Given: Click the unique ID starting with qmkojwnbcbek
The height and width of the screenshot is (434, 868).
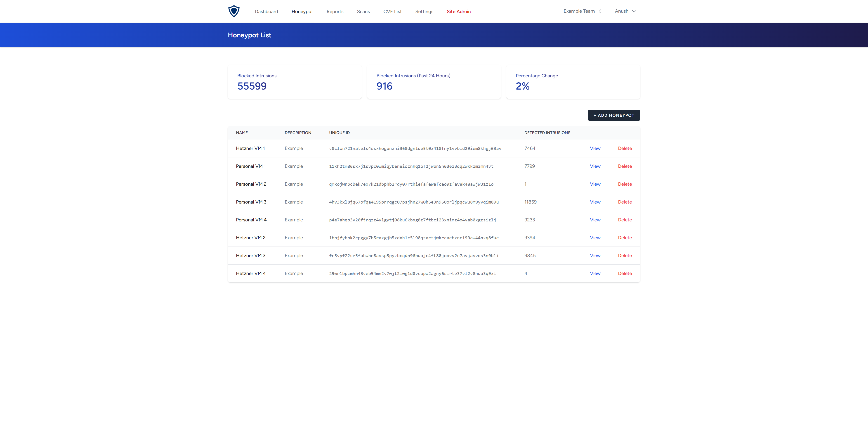Looking at the screenshot, I should 411,185.
